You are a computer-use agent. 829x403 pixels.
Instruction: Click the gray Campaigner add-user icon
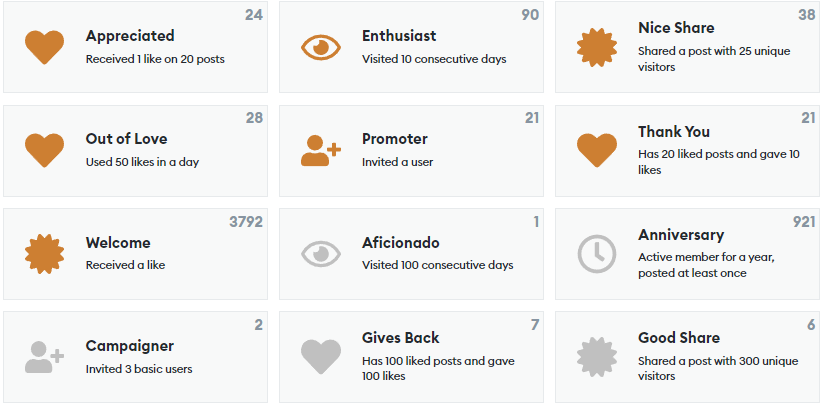click(44, 357)
